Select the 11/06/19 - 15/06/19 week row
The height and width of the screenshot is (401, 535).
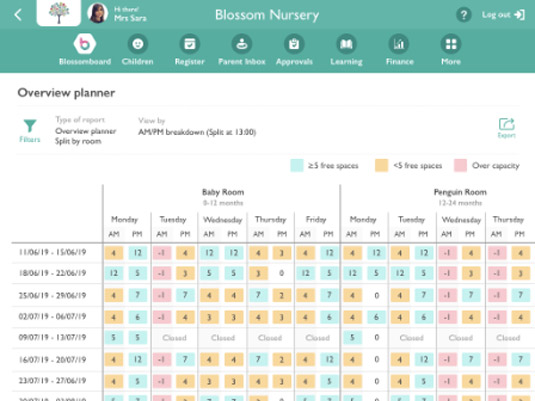pyautogui.click(x=273, y=253)
